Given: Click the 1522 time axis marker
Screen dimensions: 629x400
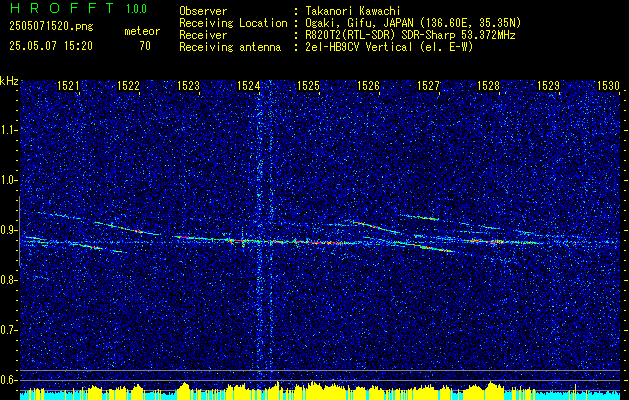Looking at the screenshot, I should pyautogui.click(x=128, y=85).
